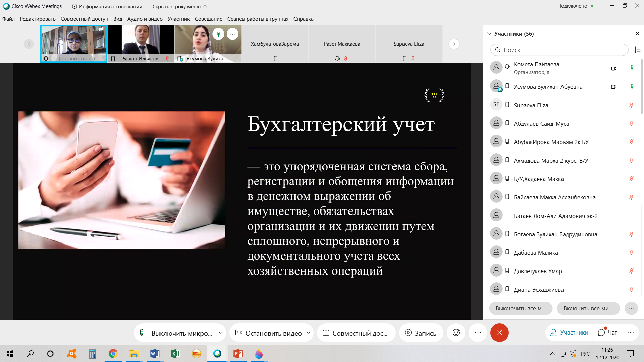
Task: Open Windows Start menu
Action: pos(10,354)
